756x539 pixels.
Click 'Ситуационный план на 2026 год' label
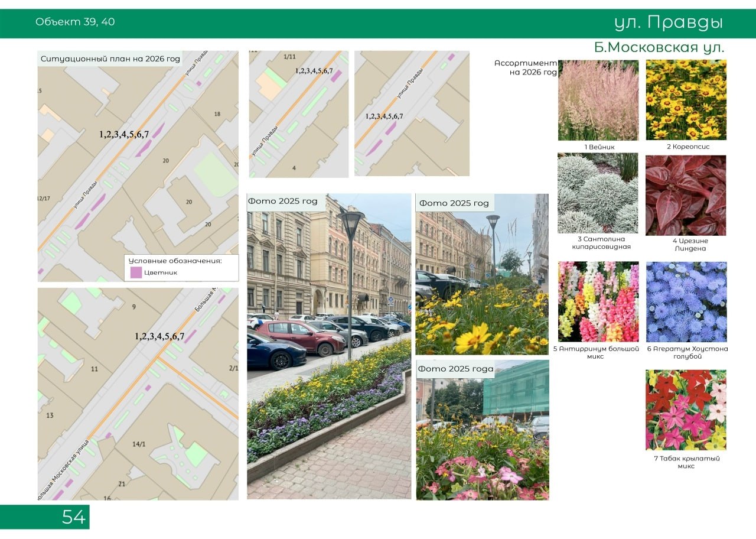[110, 59]
